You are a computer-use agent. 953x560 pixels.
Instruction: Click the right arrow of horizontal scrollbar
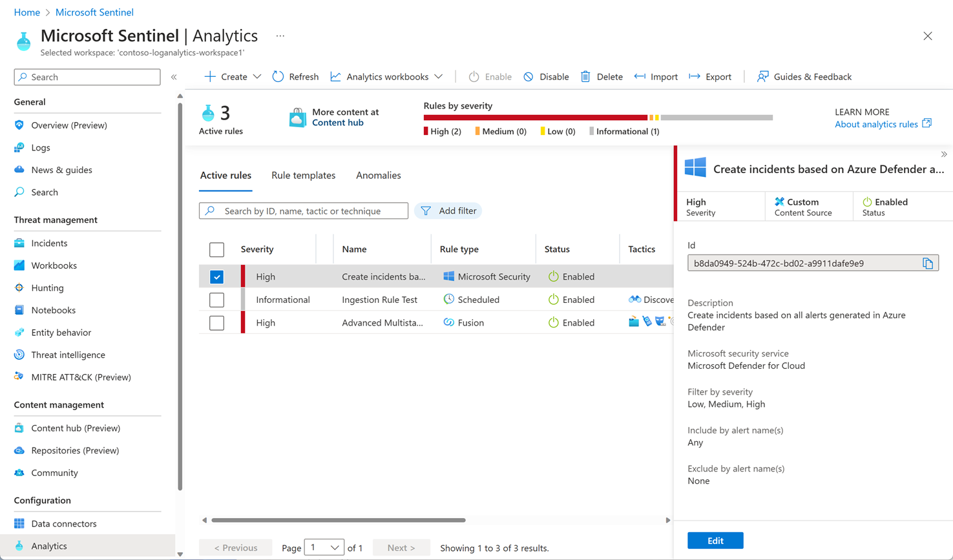coord(668,520)
